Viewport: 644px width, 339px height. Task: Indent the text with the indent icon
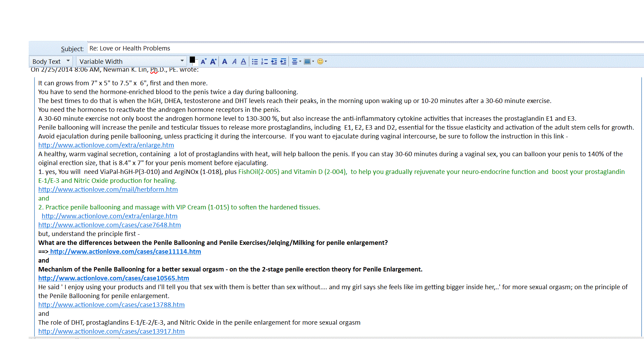pos(283,61)
